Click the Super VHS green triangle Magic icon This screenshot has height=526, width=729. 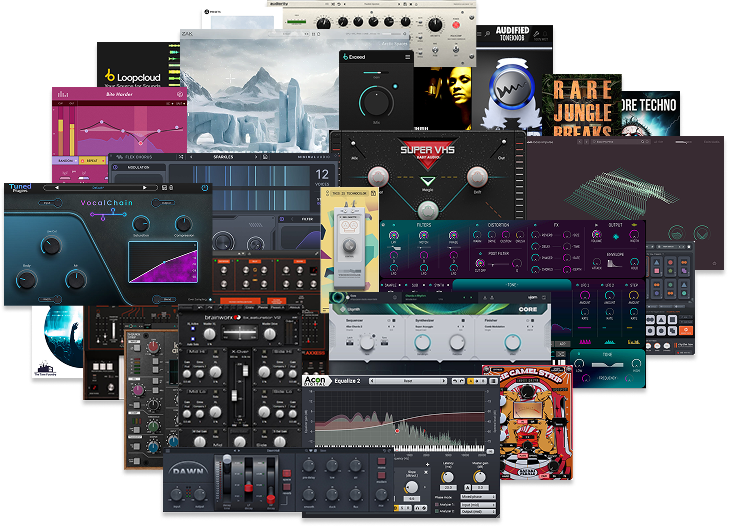427,182
